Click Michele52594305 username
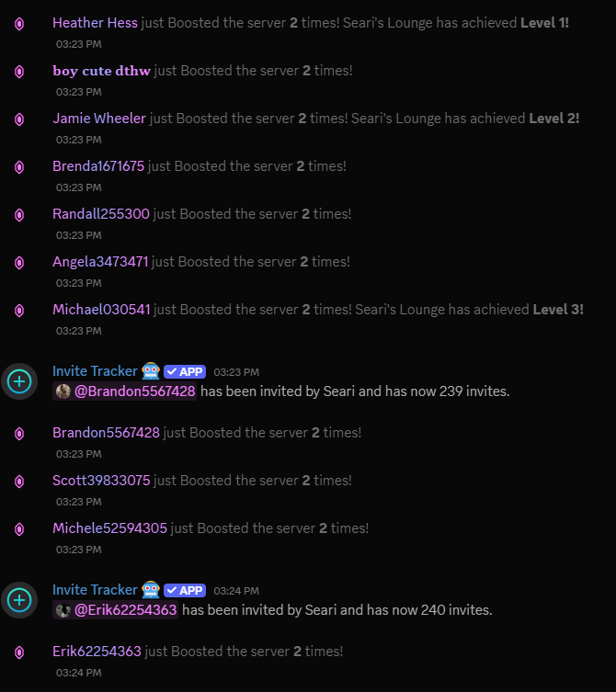Image resolution: width=616 pixels, height=692 pixels. [109, 528]
